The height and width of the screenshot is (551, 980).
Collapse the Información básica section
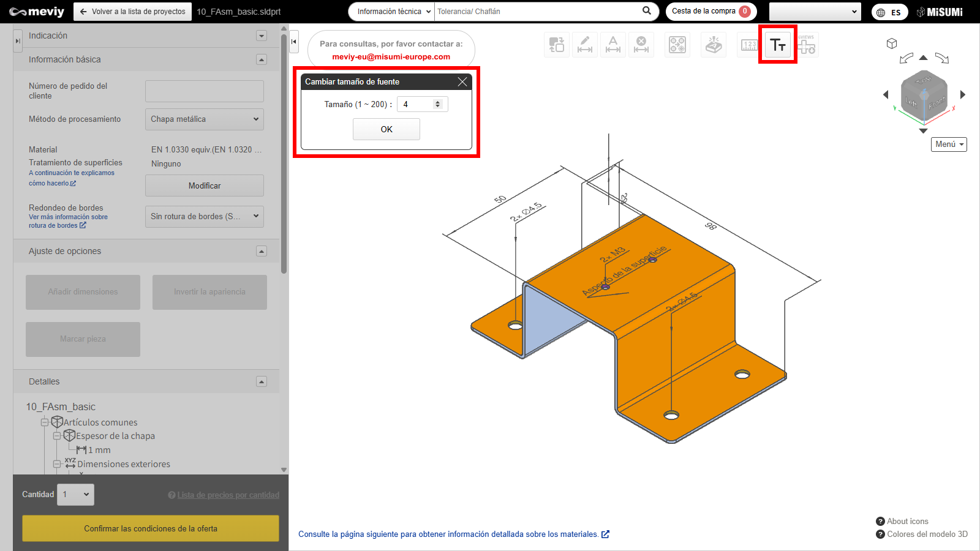(x=262, y=59)
